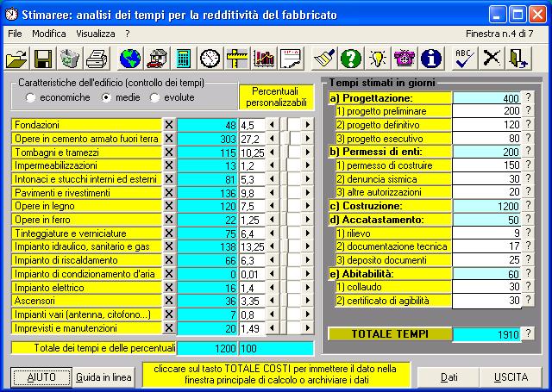Click the ABC spell check icon

point(465,58)
